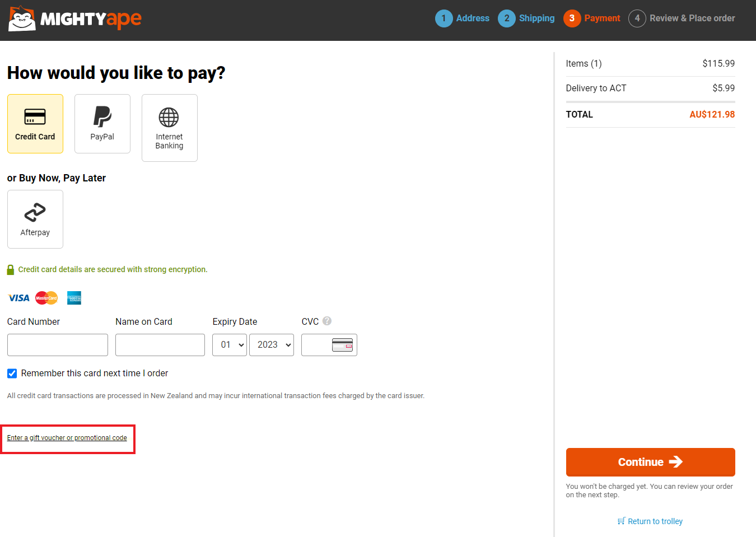
Task: Click step 2 circle icon
Action: coord(507,18)
